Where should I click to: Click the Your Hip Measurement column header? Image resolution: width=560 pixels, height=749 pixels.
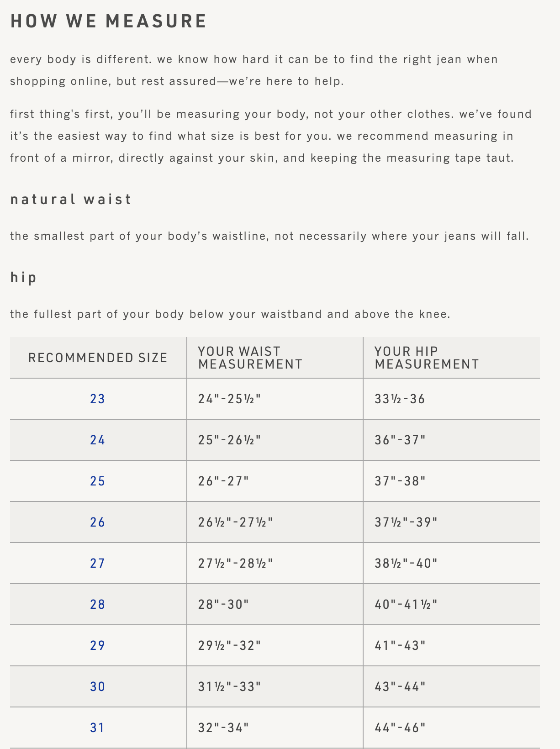pos(427,358)
